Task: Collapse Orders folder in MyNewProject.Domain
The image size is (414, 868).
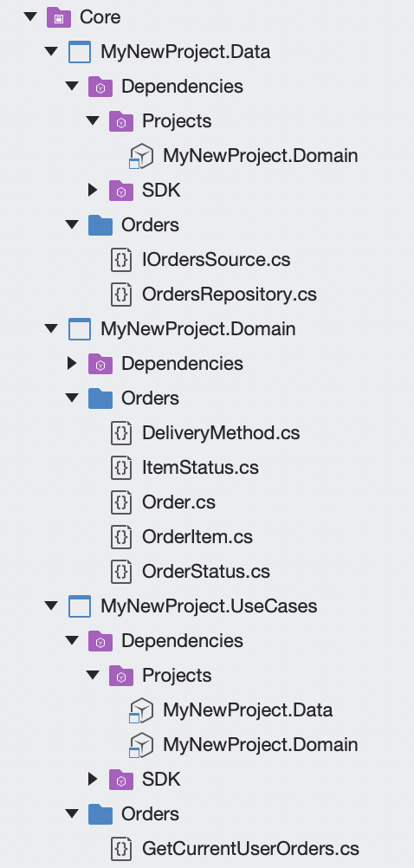Action: [72, 398]
